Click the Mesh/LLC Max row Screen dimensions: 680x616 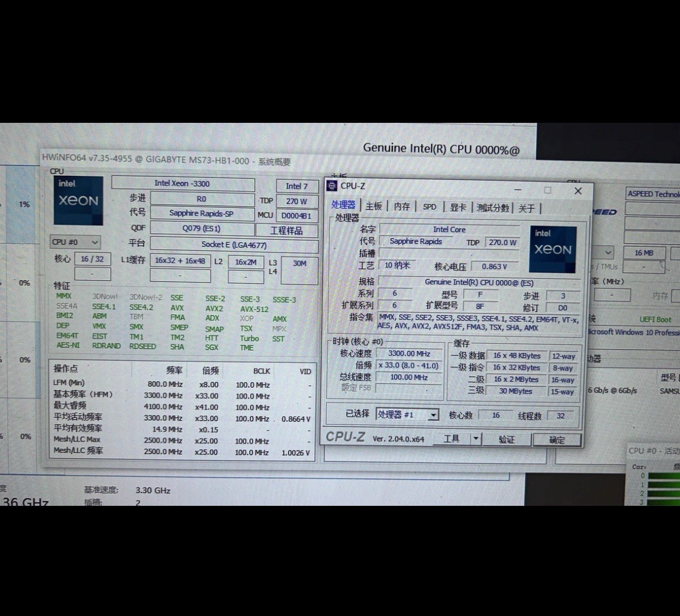(182, 440)
